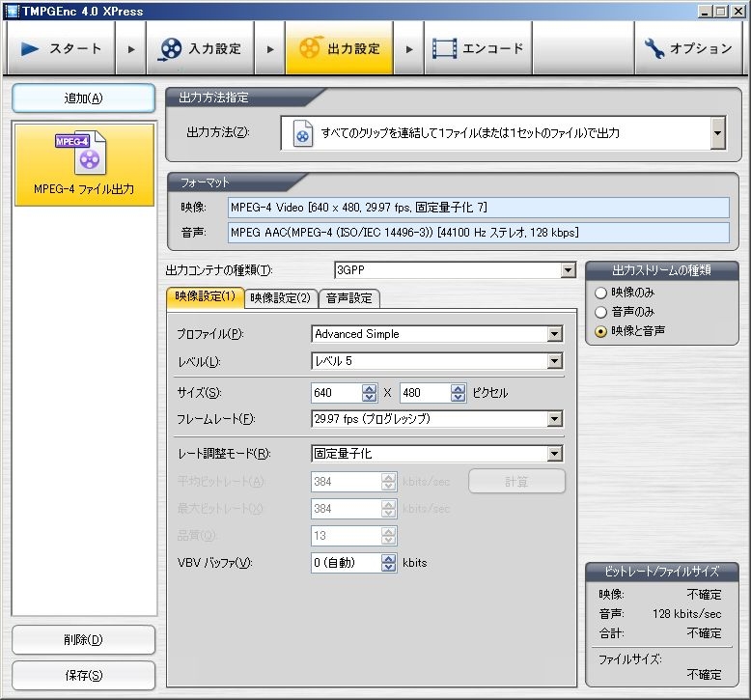Open the 出力コンテナの種類 3GPP dropdown
Screen dimensions: 751x700
point(568,271)
